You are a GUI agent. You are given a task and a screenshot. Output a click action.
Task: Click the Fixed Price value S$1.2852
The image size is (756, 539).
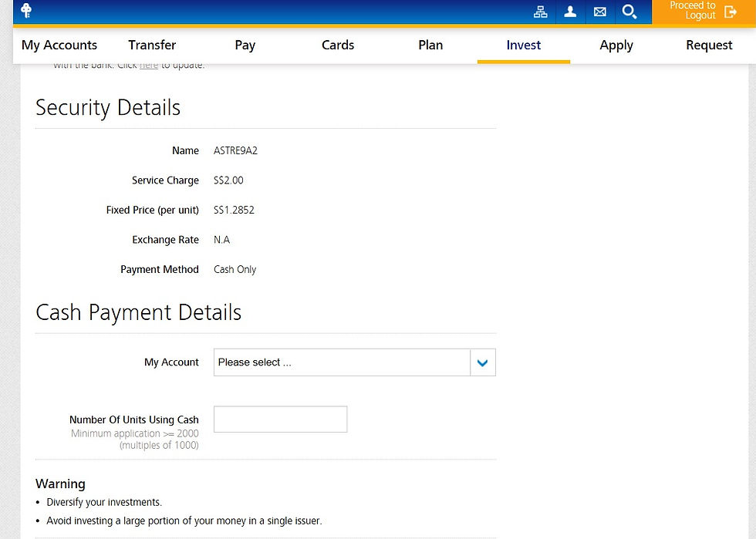click(x=234, y=211)
